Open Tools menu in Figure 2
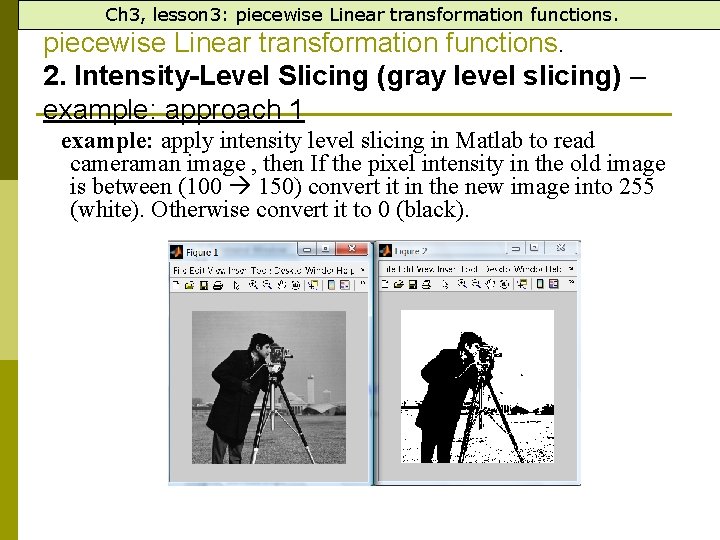The height and width of the screenshot is (540, 720). 469,269
